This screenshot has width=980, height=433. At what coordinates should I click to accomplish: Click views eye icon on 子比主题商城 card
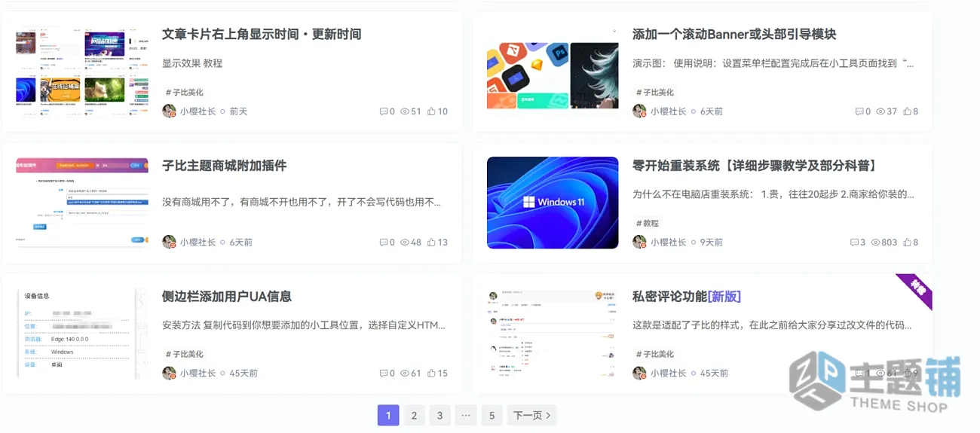[x=405, y=242]
